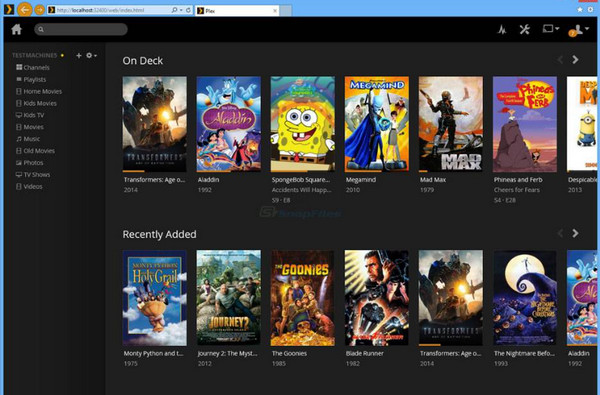Viewport: 600px width, 395px height.
Task: Open the activity status icon
Action: point(502,29)
